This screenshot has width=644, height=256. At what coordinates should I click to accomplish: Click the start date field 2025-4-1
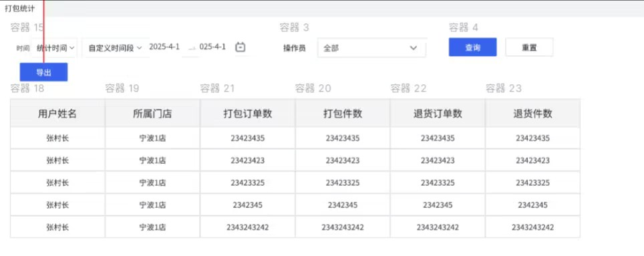(x=164, y=47)
